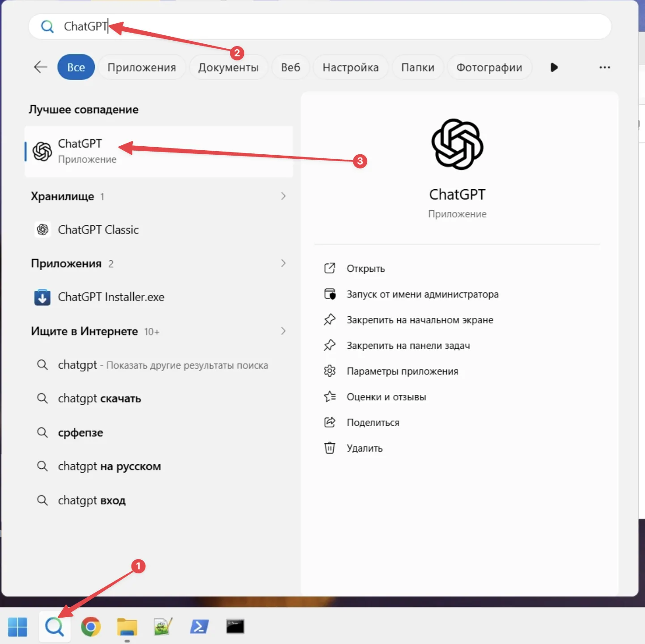
Task: Select ChatGPT Installer.exe download icon
Action: click(x=42, y=297)
